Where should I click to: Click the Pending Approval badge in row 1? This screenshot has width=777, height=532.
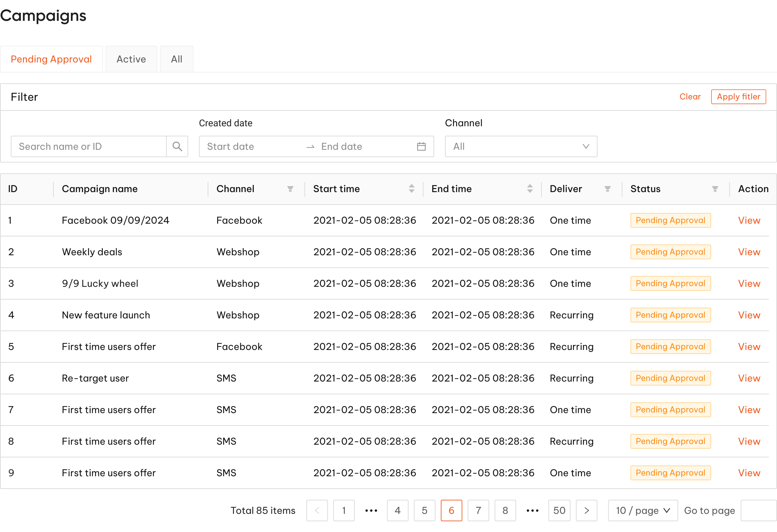[x=670, y=220]
